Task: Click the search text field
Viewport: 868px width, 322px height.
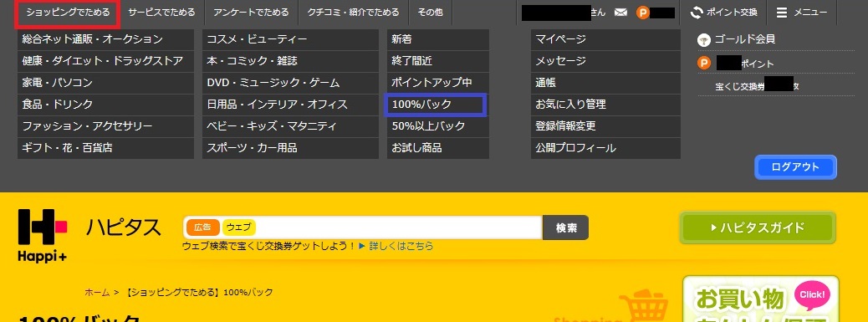Action: point(399,227)
